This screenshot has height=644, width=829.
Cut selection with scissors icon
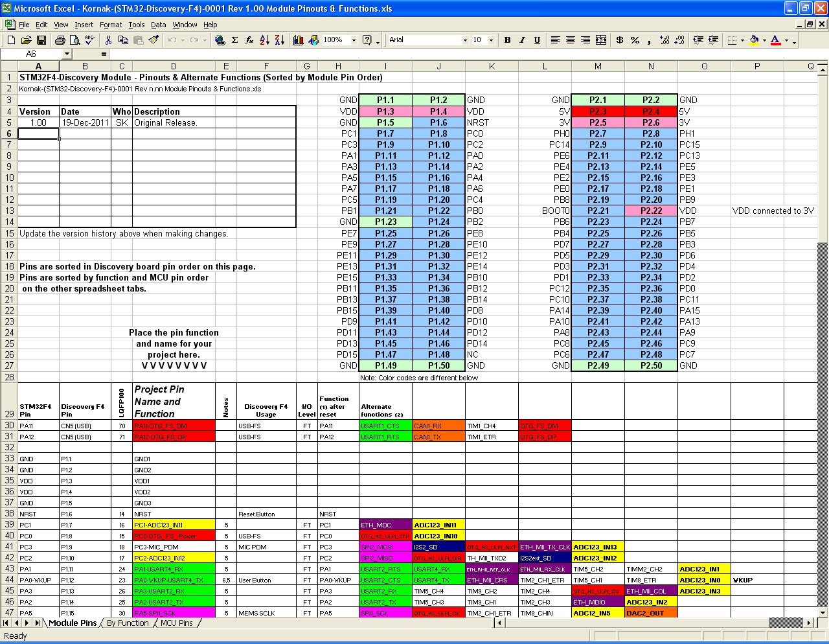coord(109,40)
